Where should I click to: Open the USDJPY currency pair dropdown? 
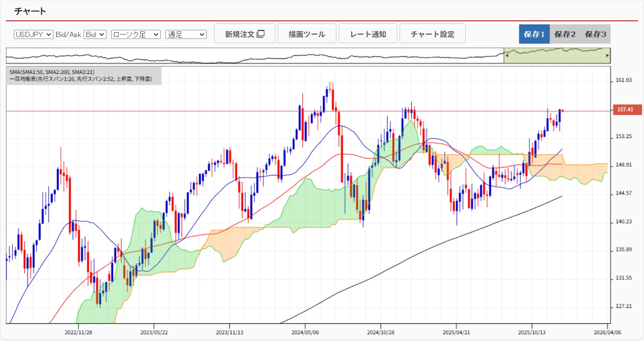33,35
